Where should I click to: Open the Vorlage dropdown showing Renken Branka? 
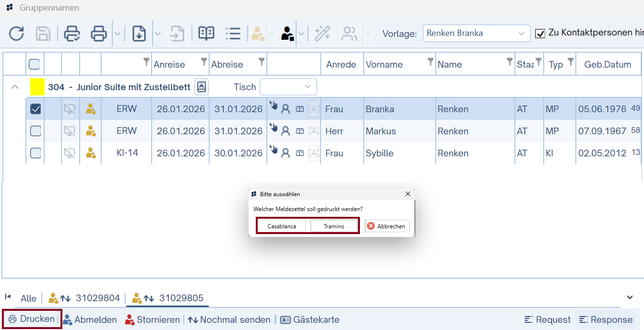pos(476,34)
